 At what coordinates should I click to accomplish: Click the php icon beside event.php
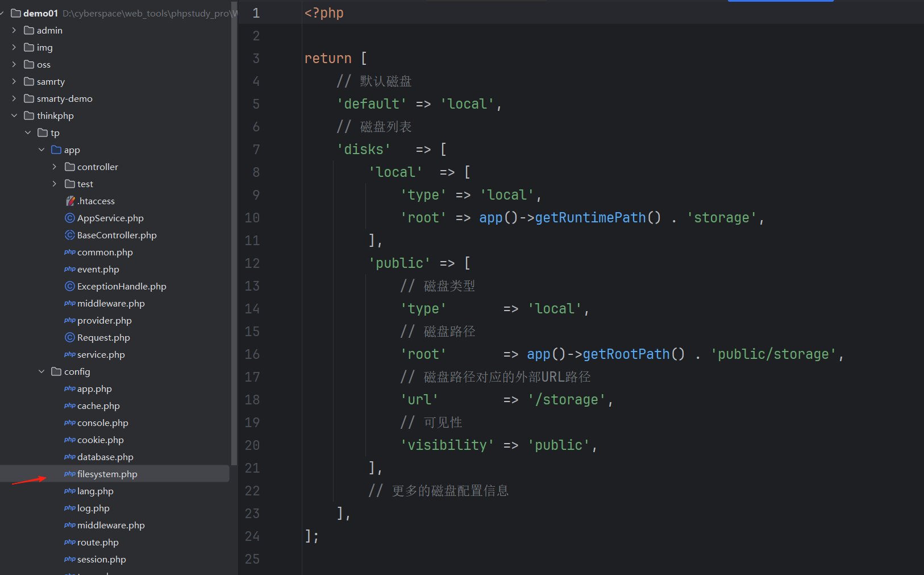click(70, 269)
